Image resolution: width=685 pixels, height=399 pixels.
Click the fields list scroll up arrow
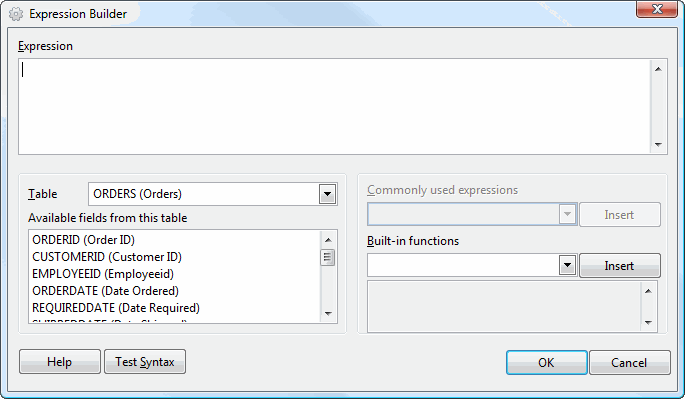point(329,240)
